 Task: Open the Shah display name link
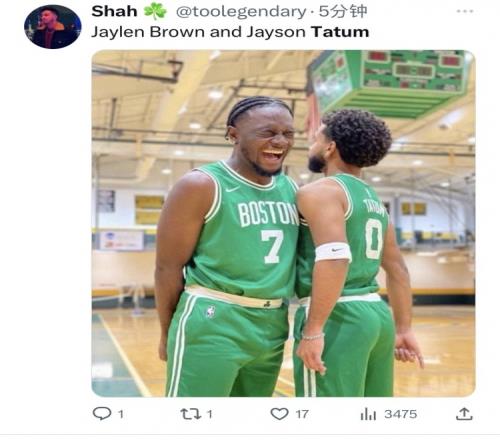(114, 11)
